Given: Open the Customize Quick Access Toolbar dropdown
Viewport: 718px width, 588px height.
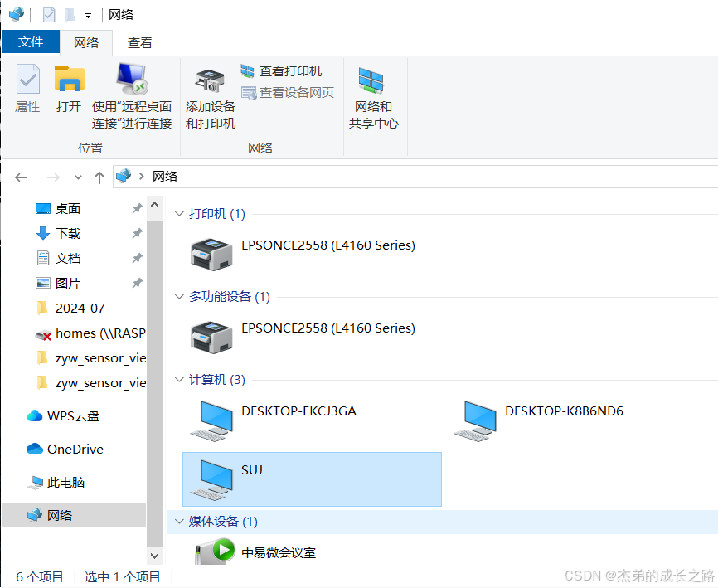Looking at the screenshot, I should tap(88, 16).
